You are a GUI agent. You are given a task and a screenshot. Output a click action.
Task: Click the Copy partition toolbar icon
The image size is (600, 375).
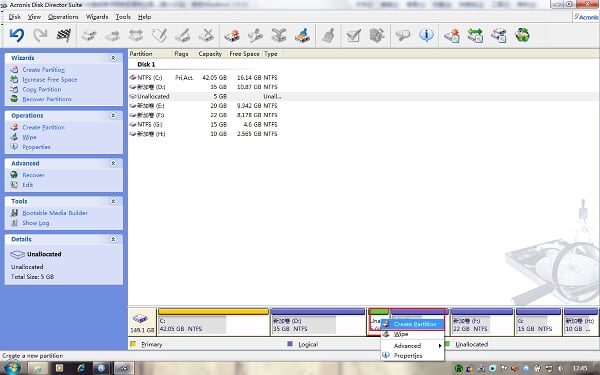[x=89, y=36]
